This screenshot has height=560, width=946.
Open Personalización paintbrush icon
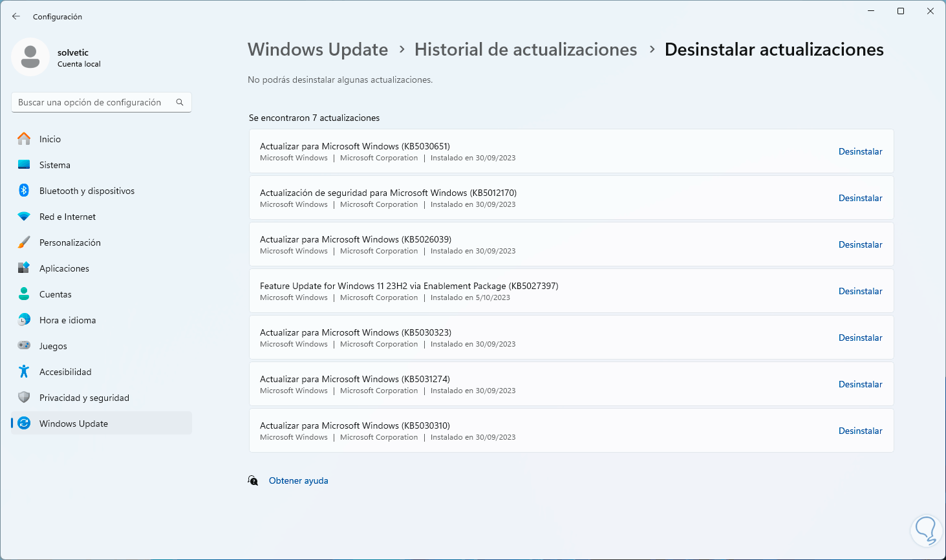coord(24,242)
